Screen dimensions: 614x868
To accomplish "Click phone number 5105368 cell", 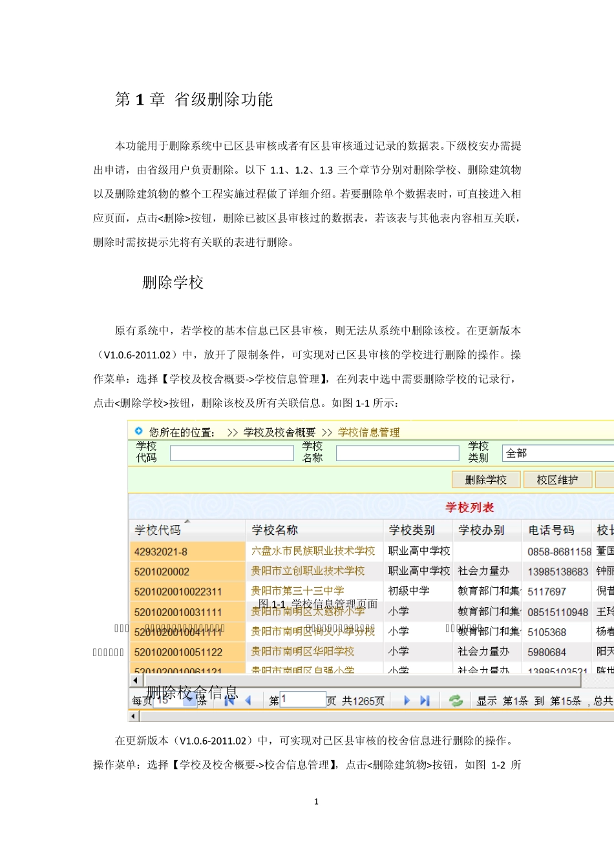I will tap(547, 632).
